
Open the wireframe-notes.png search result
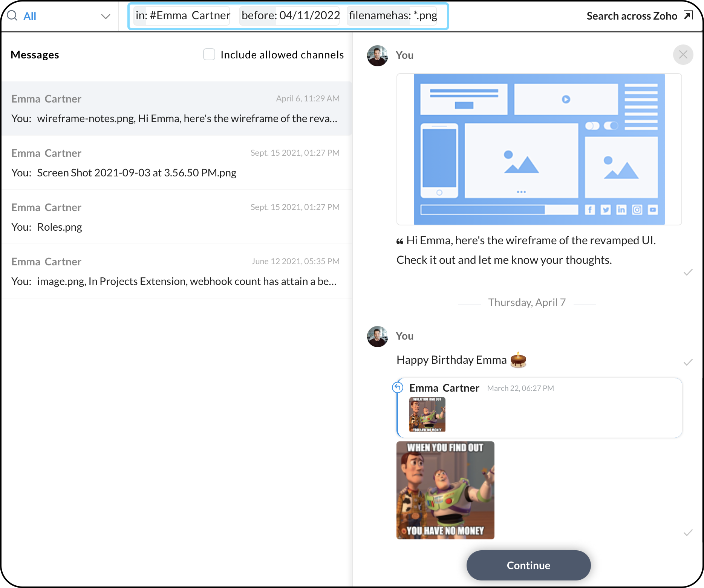pos(176,109)
